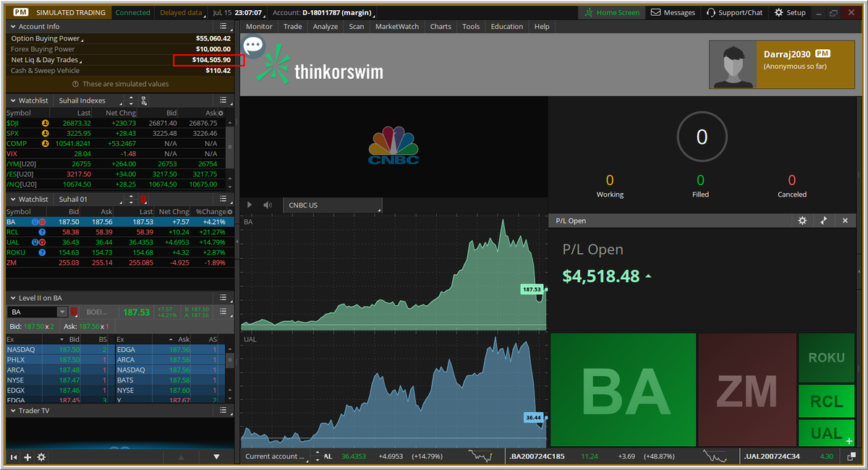Customize columns gear in Suhail 01 watchlist

[x=231, y=212]
